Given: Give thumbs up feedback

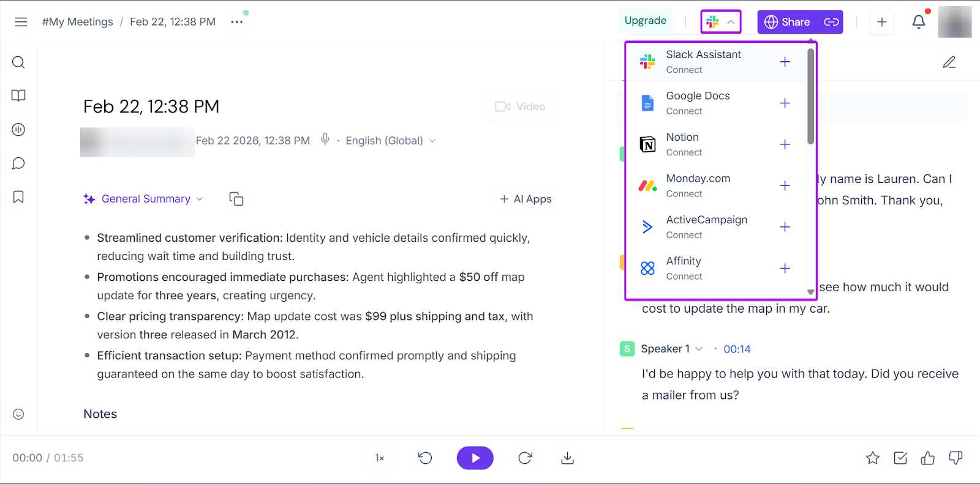Looking at the screenshot, I should pyautogui.click(x=928, y=458).
